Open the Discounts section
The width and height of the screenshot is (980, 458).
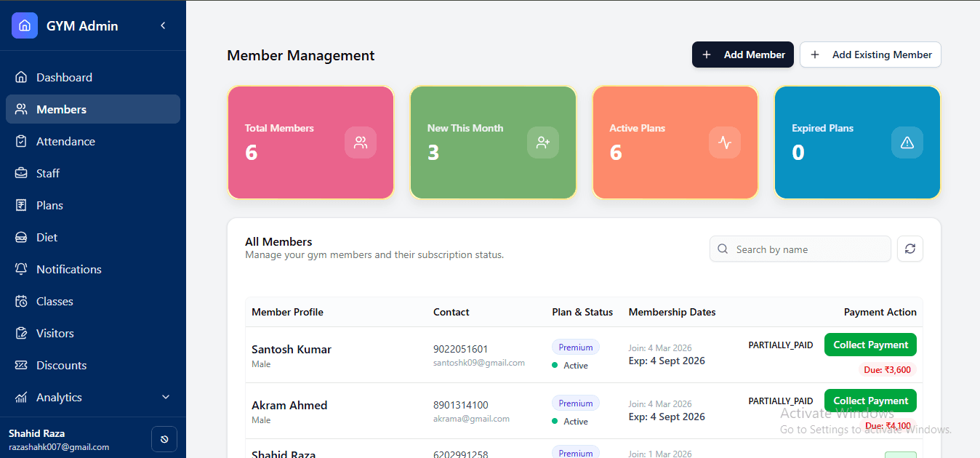coord(63,365)
